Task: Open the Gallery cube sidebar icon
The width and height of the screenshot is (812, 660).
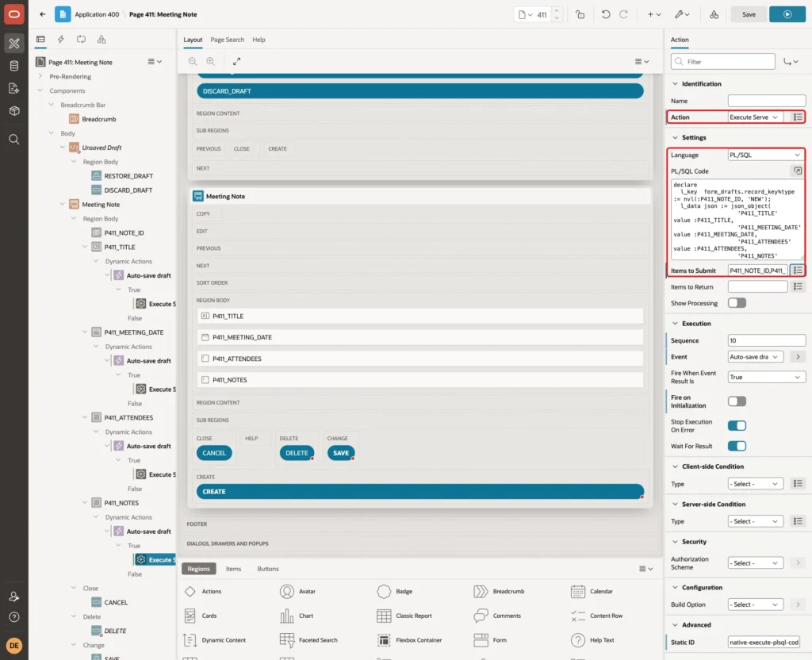Action: point(14,111)
